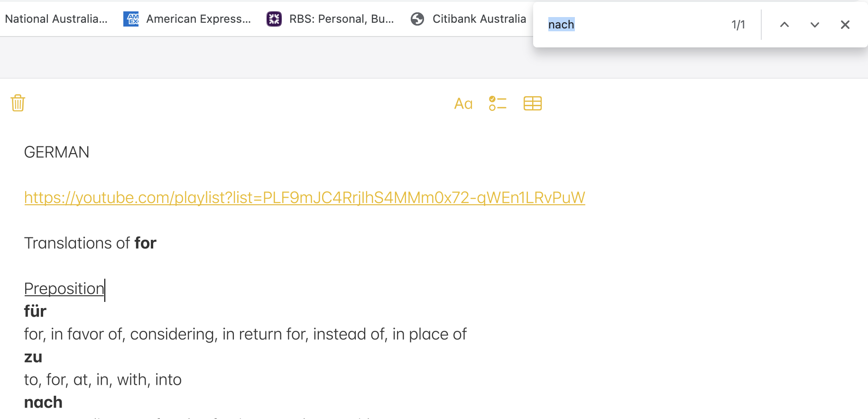Open the YouTube playlist link
The image size is (868, 419).
(305, 198)
